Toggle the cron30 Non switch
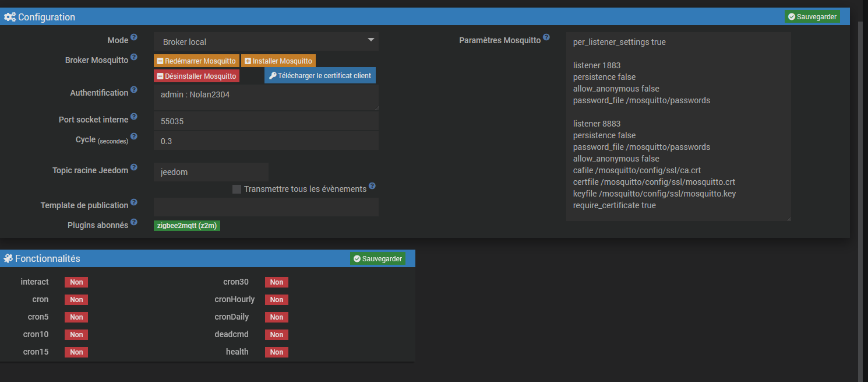Viewport: 868px width, 382px height. coord(277,282)
